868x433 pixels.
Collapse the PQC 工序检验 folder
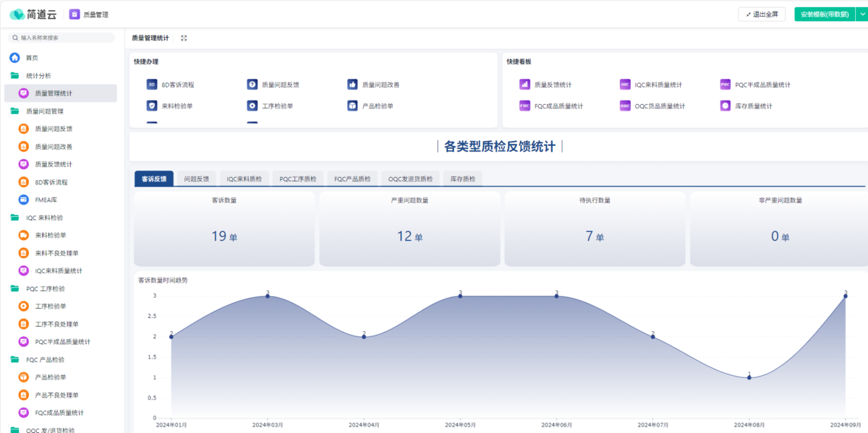pyautogui.click(x=14, y=288)
